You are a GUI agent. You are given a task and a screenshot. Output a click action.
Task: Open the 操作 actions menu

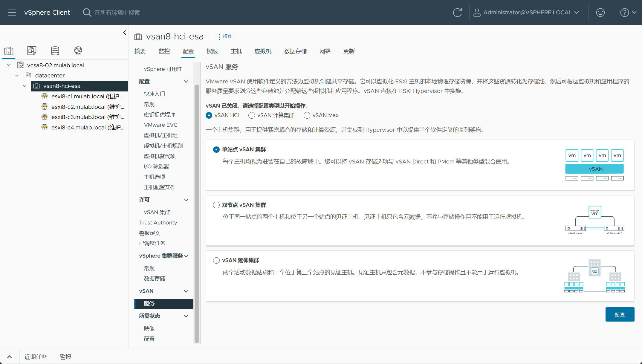coord(226,36)
